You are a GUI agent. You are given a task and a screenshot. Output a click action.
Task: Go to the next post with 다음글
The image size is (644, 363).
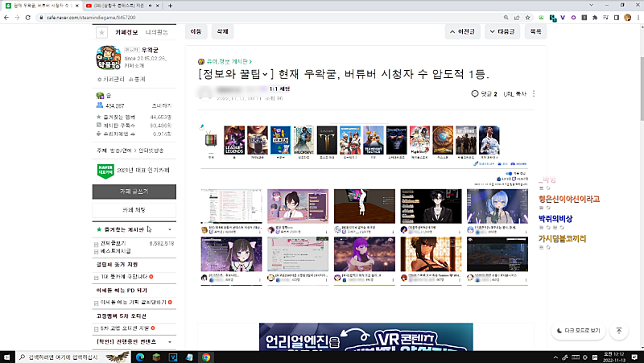[500, 32]
